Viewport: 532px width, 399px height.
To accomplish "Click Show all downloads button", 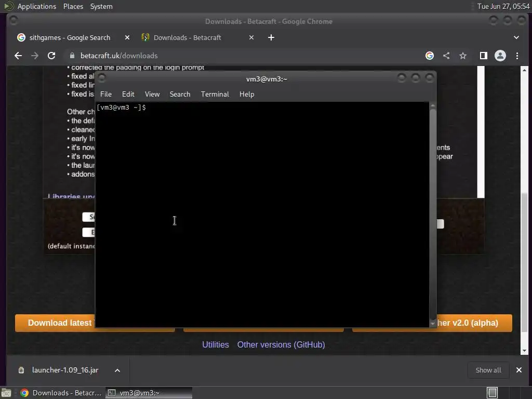I will (488, 370).
